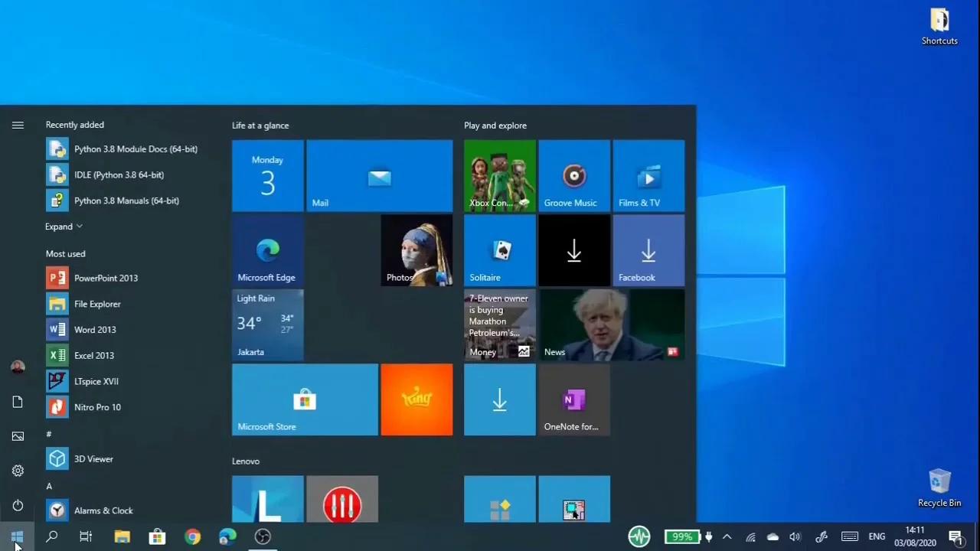Launch the Groove Music tile
The height and width of the screenshot is (551, 980).
point(573,176)
